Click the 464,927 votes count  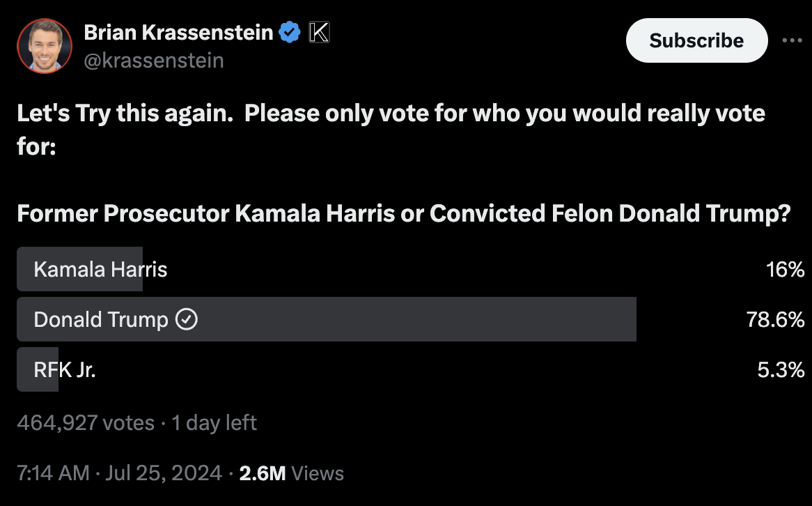(86, 422)
